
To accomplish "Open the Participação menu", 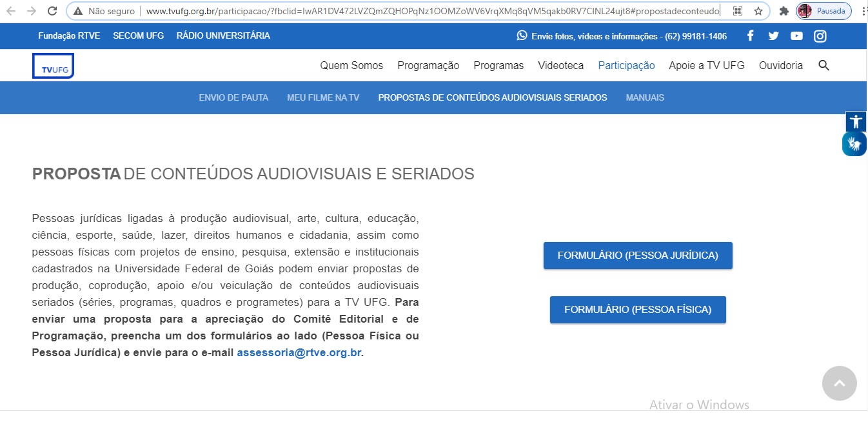I will tap(626, 65).
